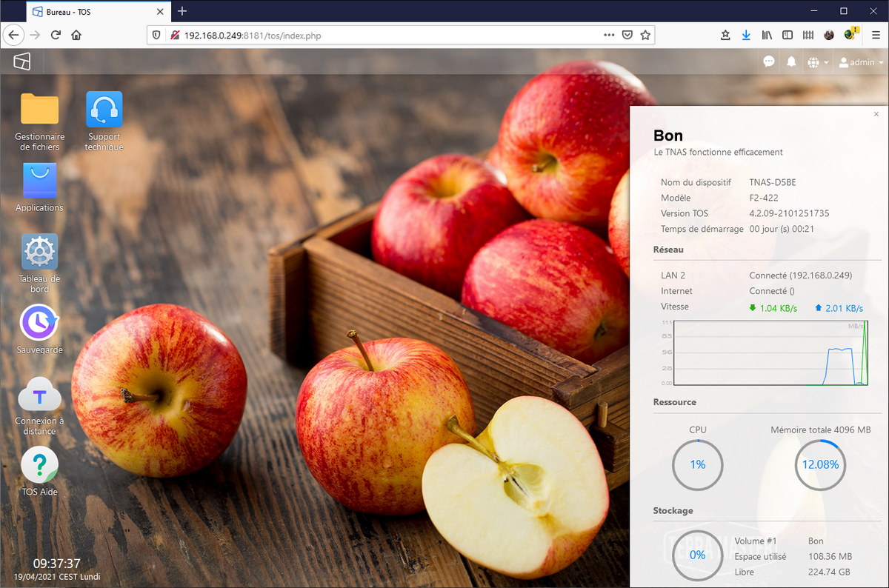Click the memory 12.08% usage gauge
The image size is (889, 588).
click(x=821, y=465)
